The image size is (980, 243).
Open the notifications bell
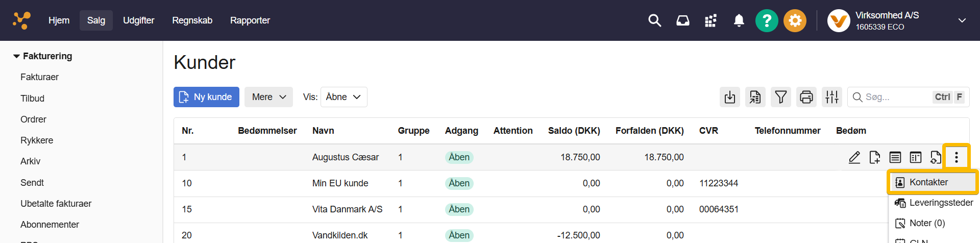tap(739, 20)
